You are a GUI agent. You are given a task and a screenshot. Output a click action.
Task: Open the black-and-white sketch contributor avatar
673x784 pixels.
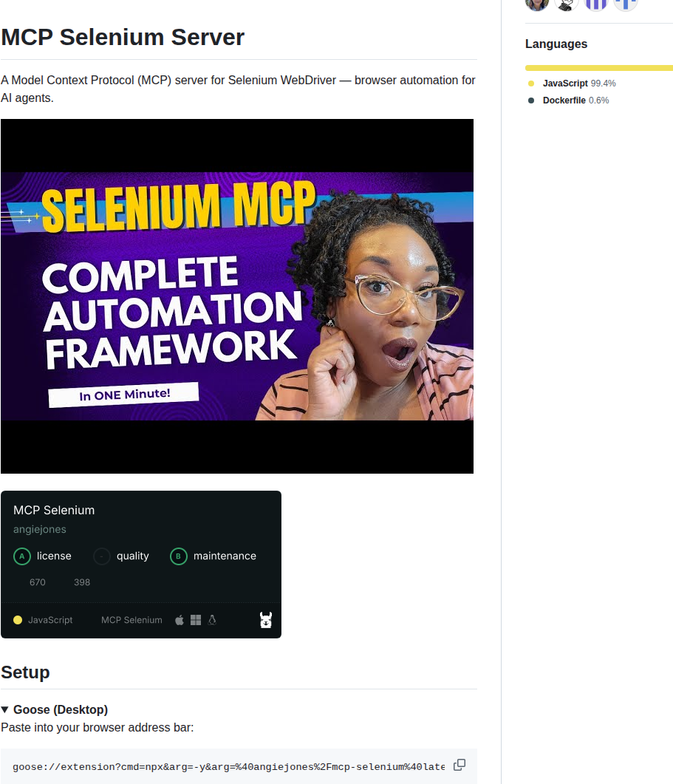pos(567,2)
